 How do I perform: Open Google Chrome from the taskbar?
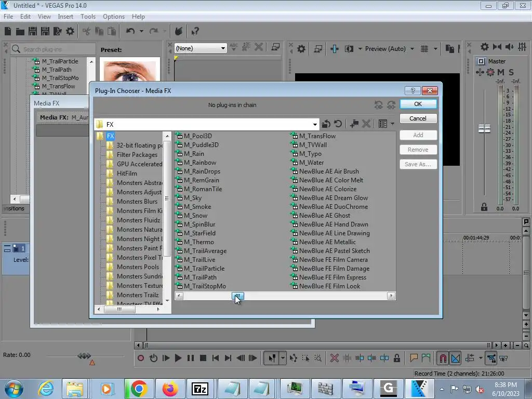tap(138, 389)
